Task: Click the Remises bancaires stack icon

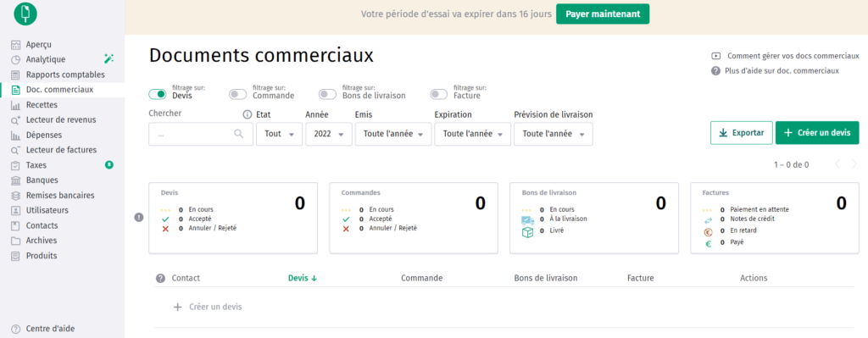Action: 15,196
